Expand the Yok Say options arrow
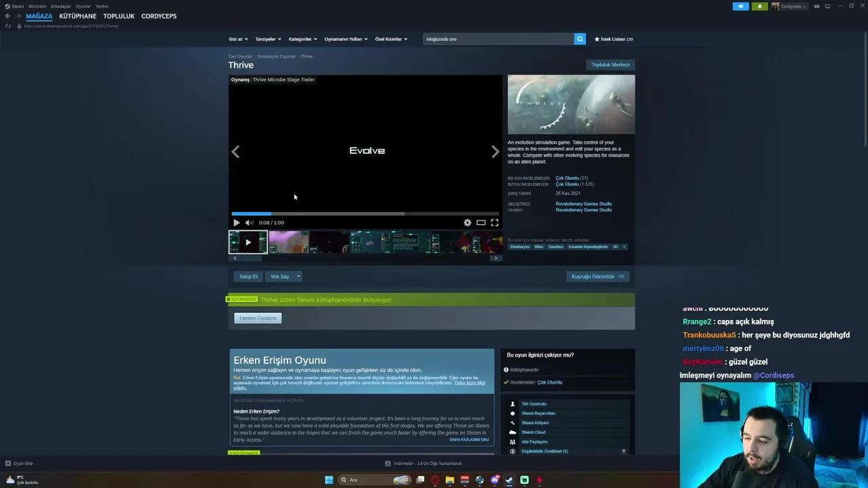 point(298,277)
